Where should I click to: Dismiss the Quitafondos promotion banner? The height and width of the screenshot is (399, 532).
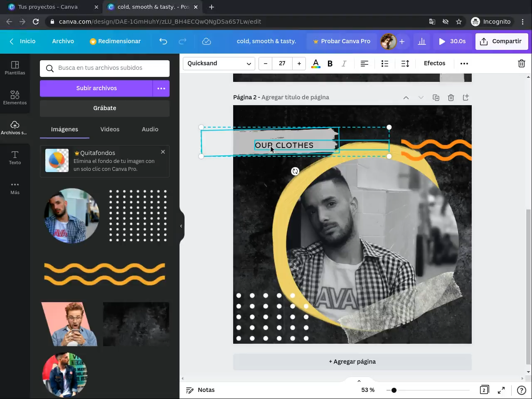pos(163,152)
